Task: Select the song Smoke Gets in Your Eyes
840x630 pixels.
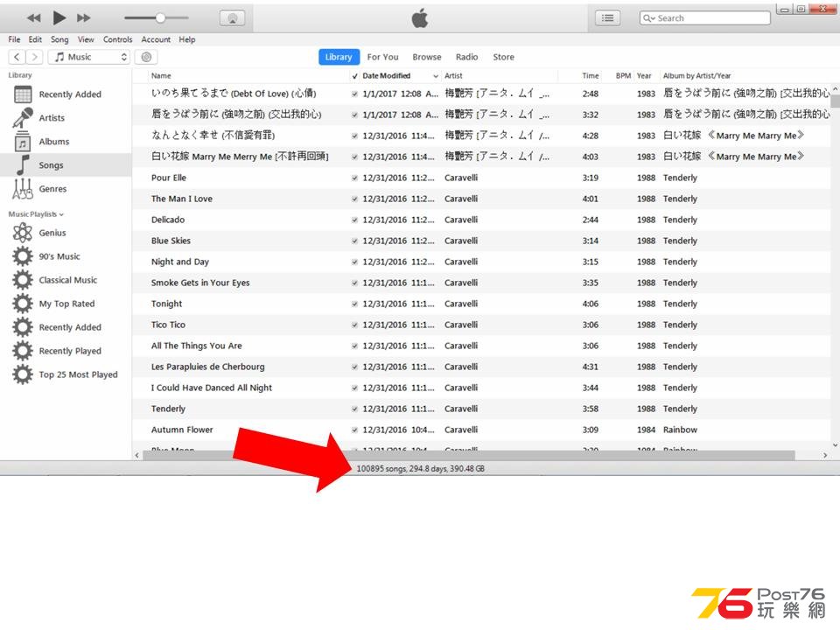Action: tap(200, 283)
